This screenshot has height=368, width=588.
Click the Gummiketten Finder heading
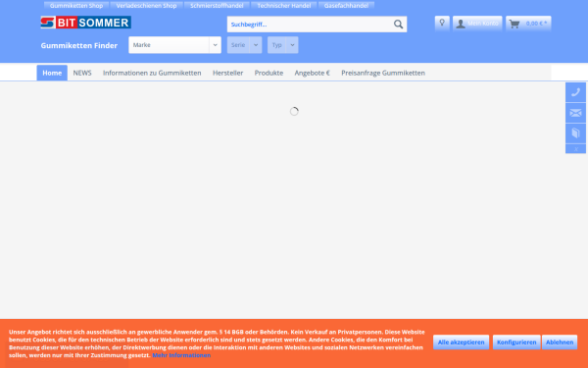pos(79,45)
